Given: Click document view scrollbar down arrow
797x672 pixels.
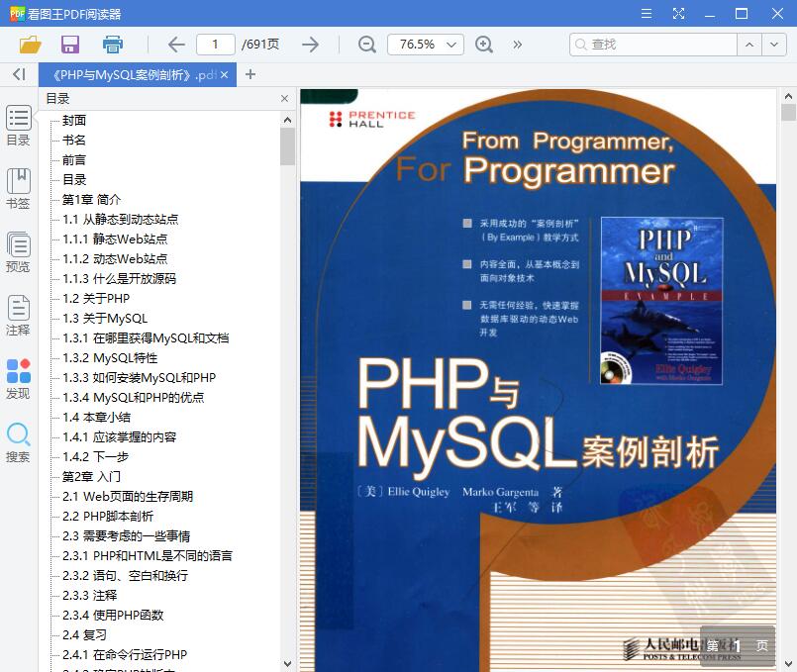Looking at the screenshot, I should tap(788, 664).
